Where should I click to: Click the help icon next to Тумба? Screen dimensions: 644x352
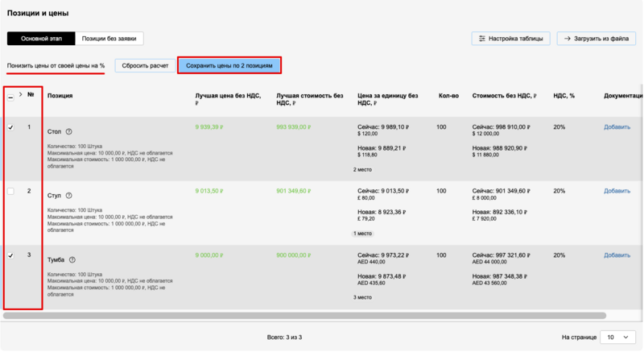(x=72, y=260)
